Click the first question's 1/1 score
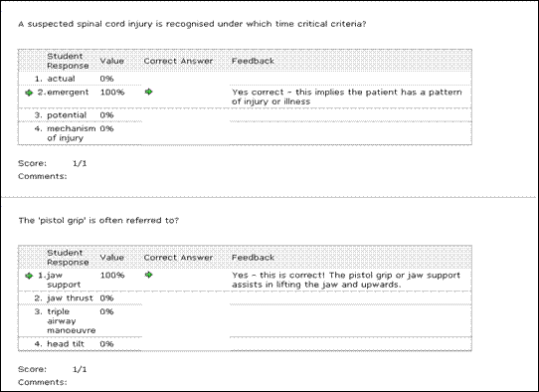 [80, 163]
